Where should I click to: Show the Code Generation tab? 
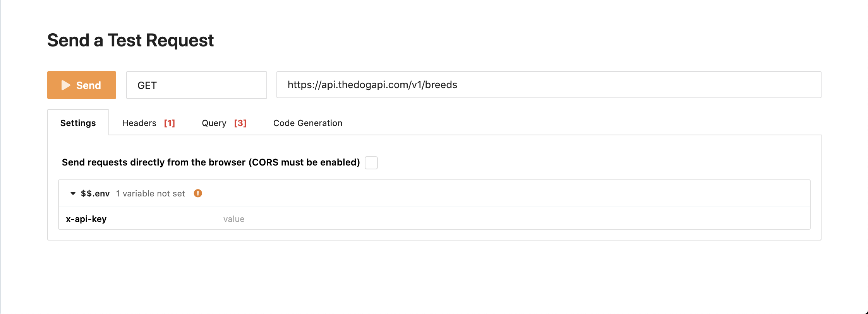pos(308,123)
